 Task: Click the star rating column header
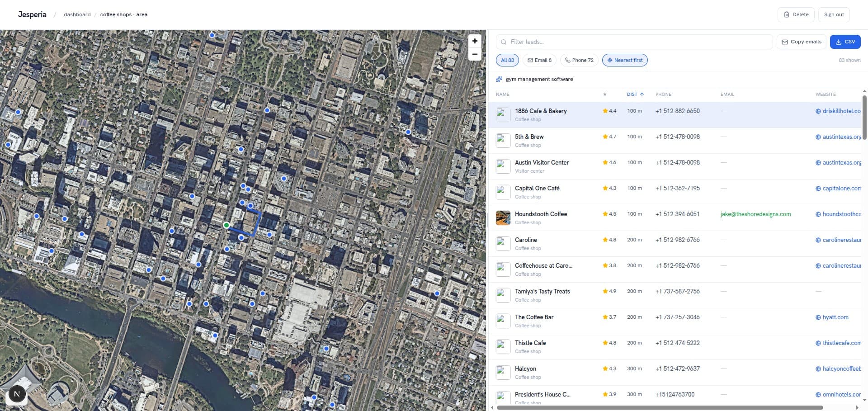tap(605, 94)
